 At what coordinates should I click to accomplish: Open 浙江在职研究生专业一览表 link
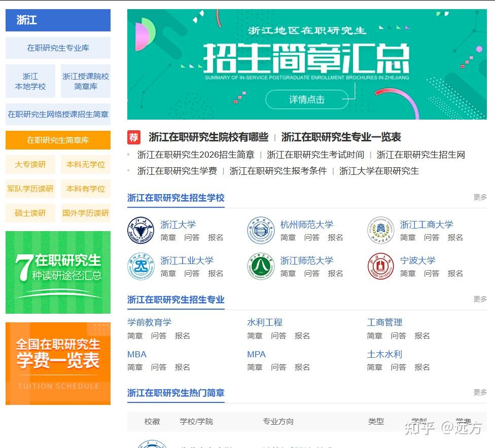pos(341,137)
